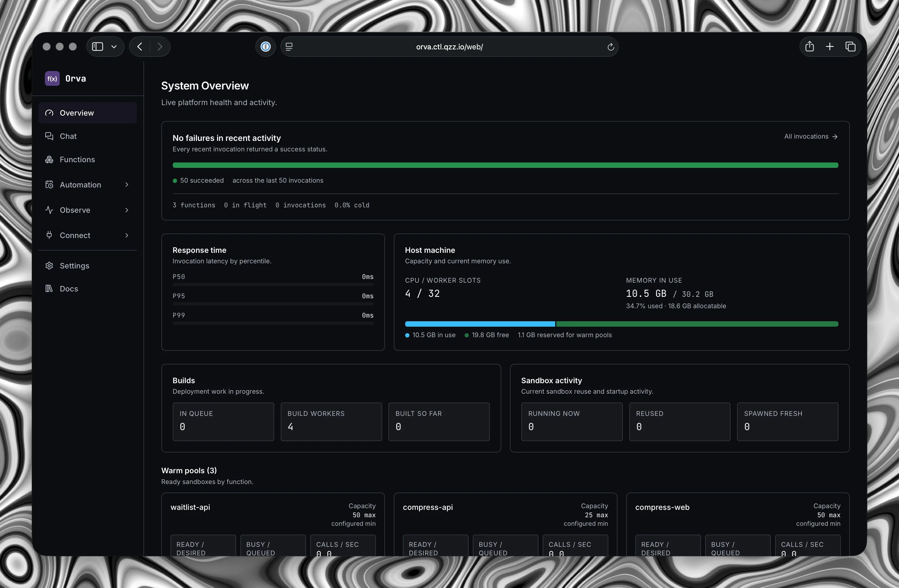
Task: Click the '19.8 GB free' legend text
Action: tap(490, 335)
